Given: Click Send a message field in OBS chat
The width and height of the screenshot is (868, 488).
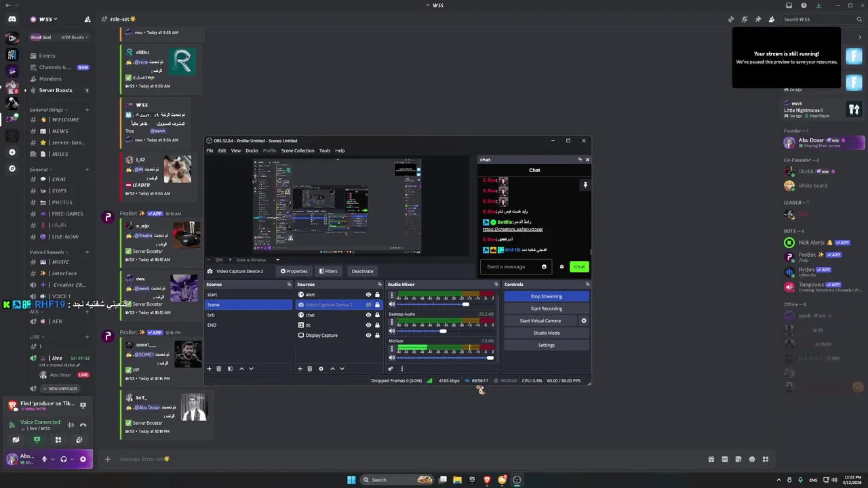Looking at the screenshot, I should [516, 266].
